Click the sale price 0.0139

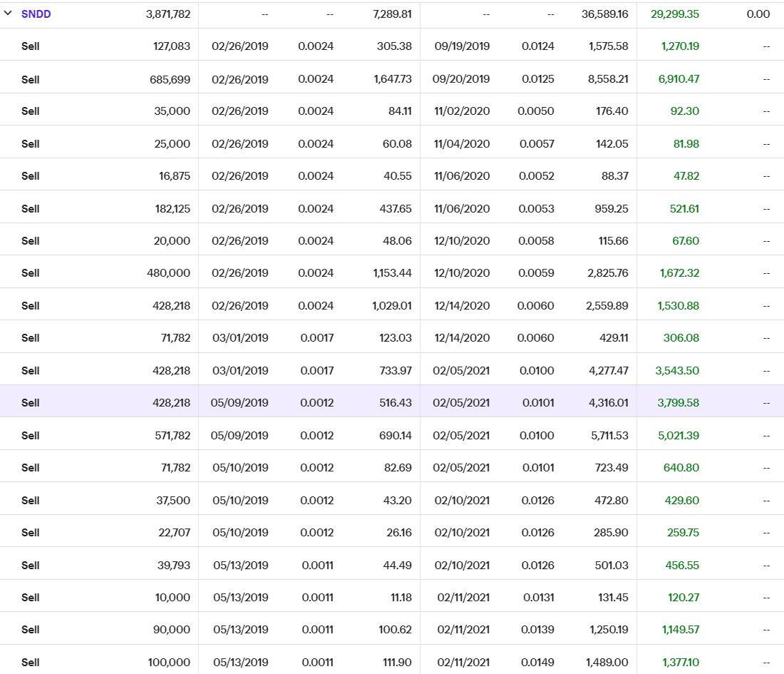pos(538,630)
